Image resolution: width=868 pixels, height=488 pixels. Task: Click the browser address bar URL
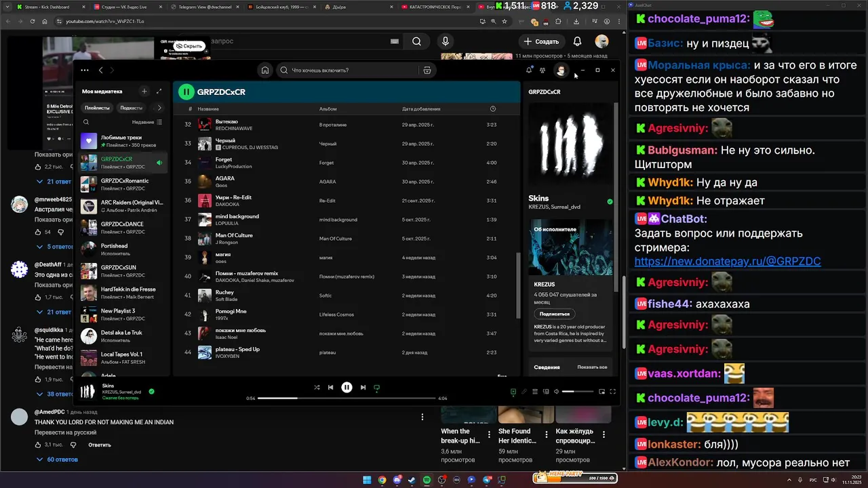click(105, 22)
